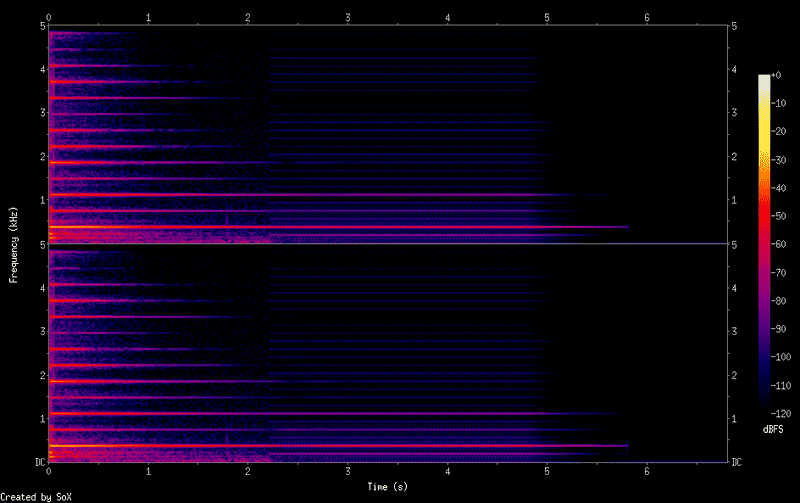Click the 'DC' label on the right axis

[x=738, y=461]
